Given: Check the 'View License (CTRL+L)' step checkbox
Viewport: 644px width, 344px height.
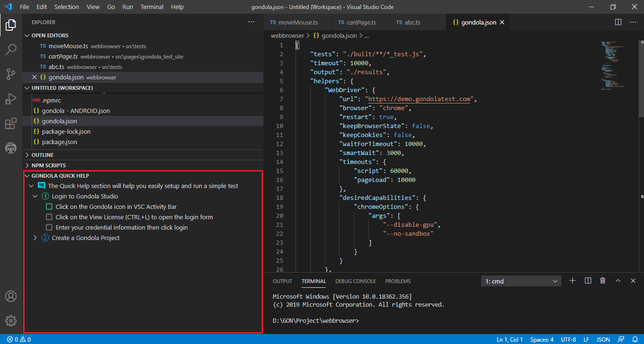Looking at the screenshot, I should point(49,217).
